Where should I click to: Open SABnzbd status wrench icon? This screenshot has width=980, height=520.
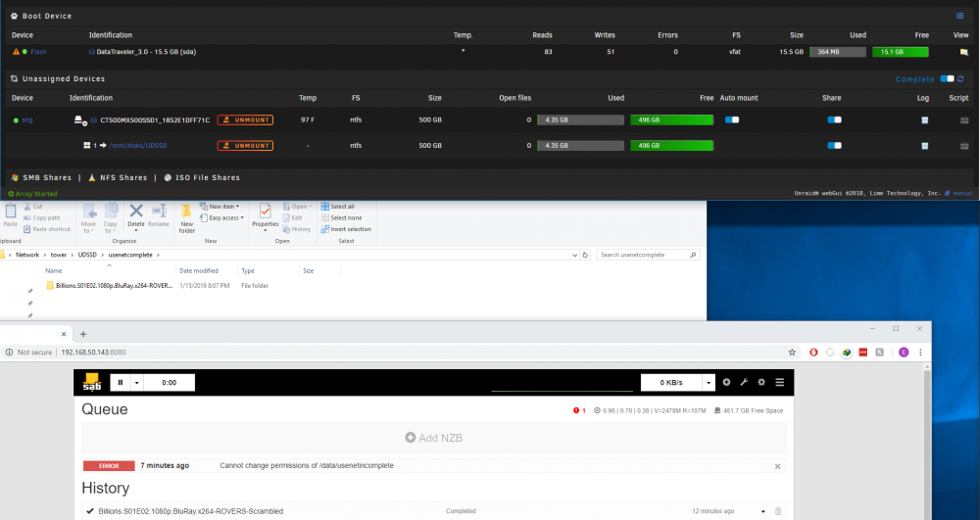(744, 382)
